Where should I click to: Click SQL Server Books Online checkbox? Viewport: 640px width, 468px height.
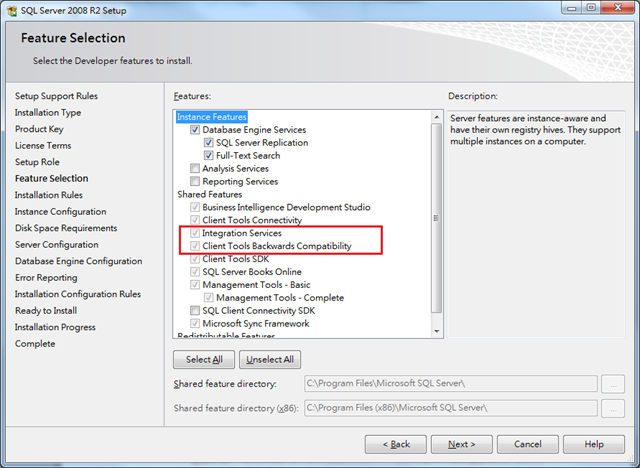pos(195,272)
